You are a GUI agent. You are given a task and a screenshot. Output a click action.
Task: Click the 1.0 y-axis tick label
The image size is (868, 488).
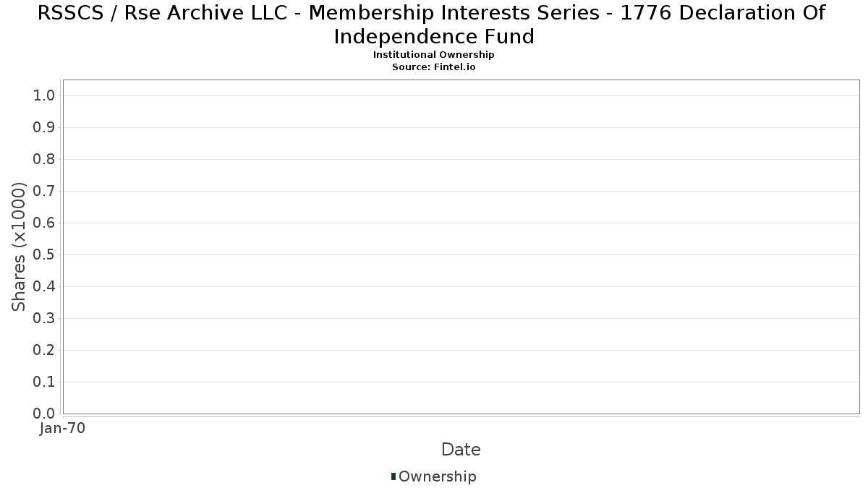coord(44,96)
